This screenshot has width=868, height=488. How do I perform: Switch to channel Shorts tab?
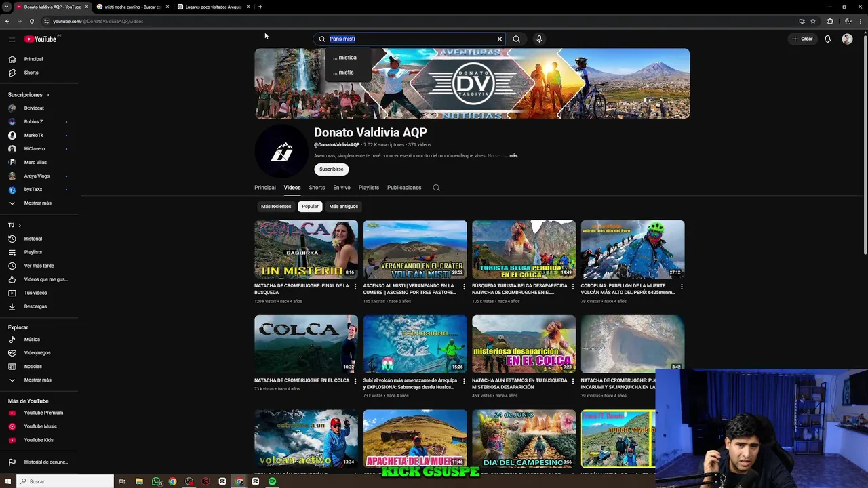click(317, 188)
